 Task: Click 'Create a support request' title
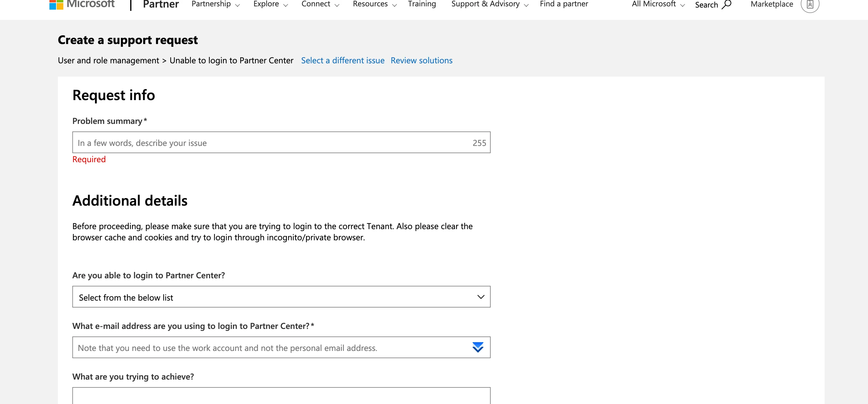coord(128,40)
